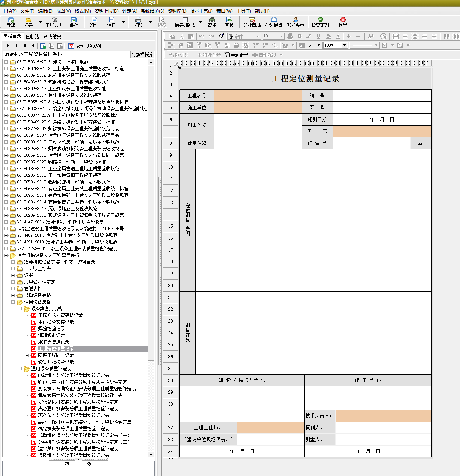This screenshot has width=460, height=476.
Task: Open the 格式(M) menu
Action: [x=83, y=11]
